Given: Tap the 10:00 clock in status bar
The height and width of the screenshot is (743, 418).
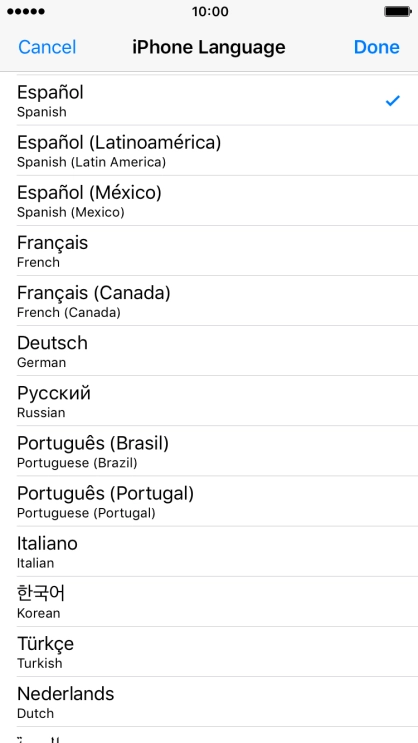Looking at the screenshot, I should [x=210, y=11].
